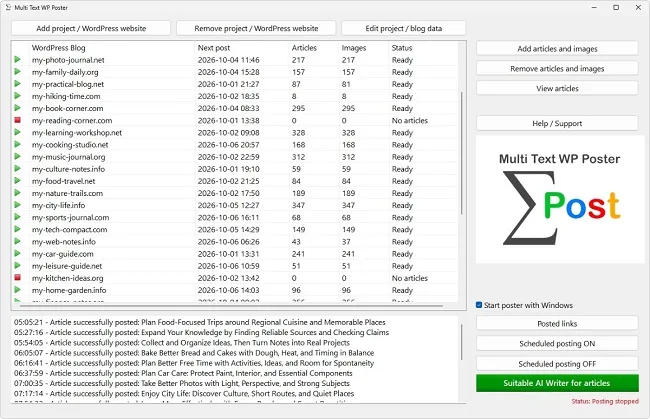Turn Scheduled posting ON
Image resolution: width=650 pixels, height=419 pixels.
coord(557,344)
